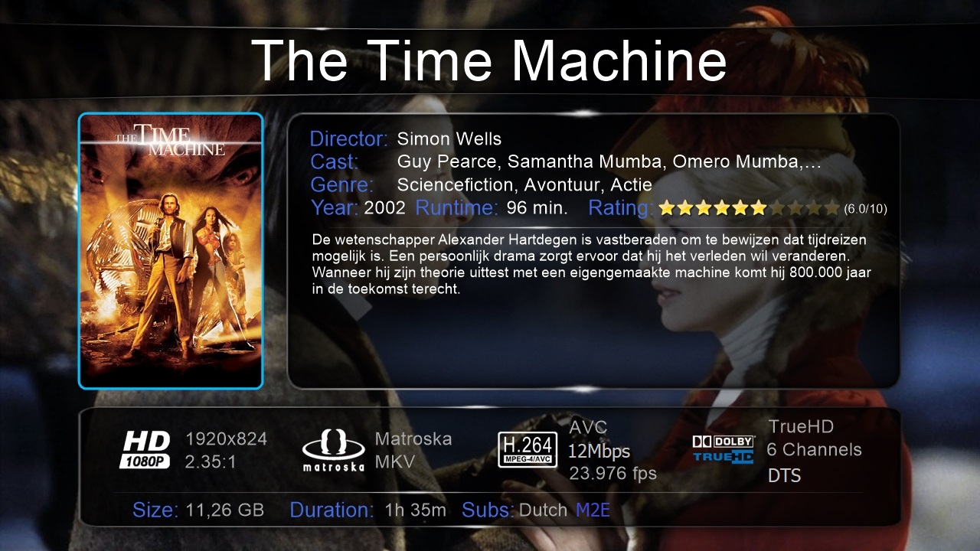Click the Subs language Dutch
The width and height of the screenshot is (980, 551).
(x=543, y=510)
